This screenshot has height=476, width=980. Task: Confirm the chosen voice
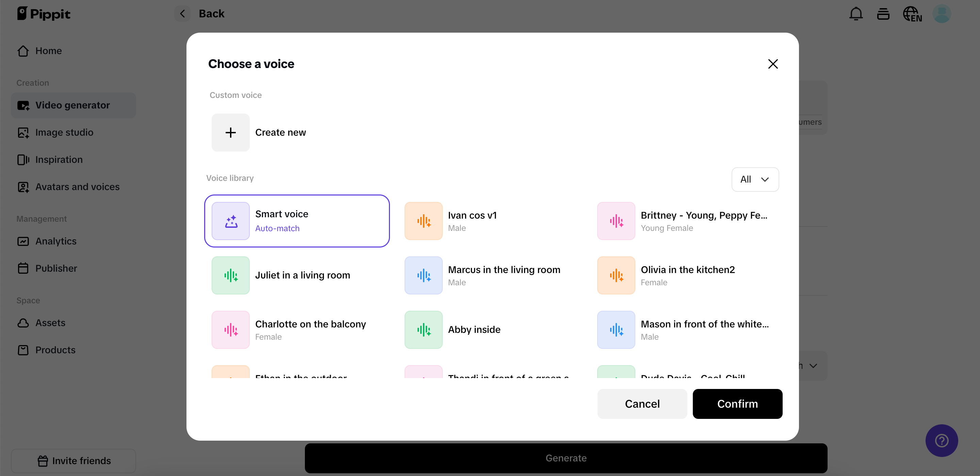point(737,404)
